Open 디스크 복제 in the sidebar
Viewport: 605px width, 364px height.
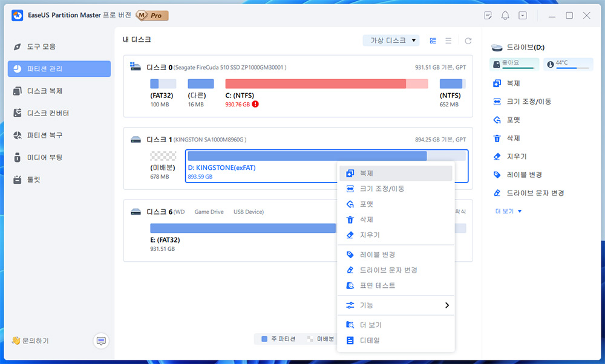(59, 91)
